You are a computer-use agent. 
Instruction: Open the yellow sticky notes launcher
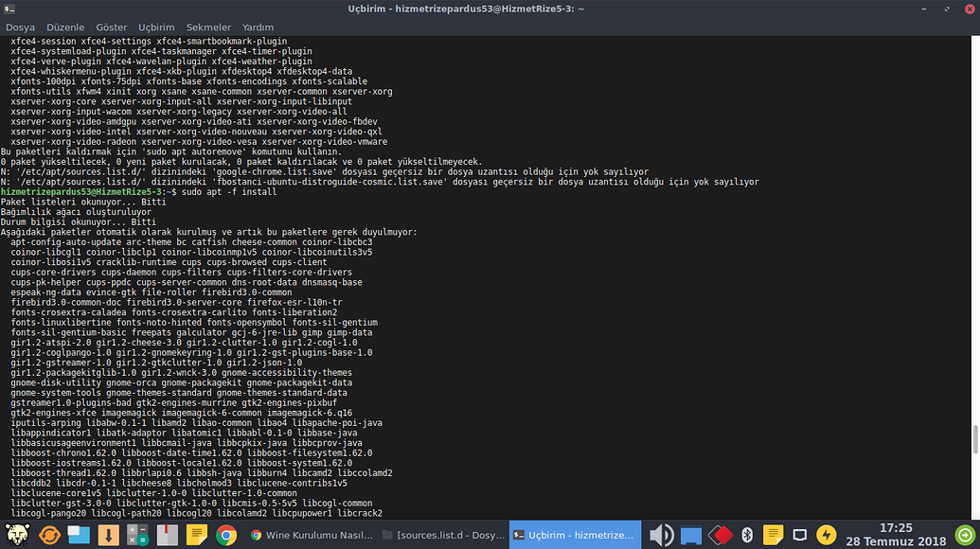pos(197,534)
